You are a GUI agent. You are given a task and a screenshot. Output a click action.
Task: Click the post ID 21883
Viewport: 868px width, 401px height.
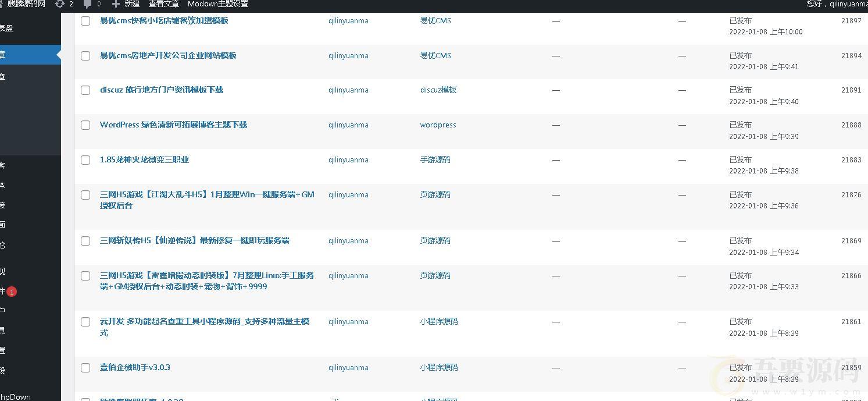851,159
